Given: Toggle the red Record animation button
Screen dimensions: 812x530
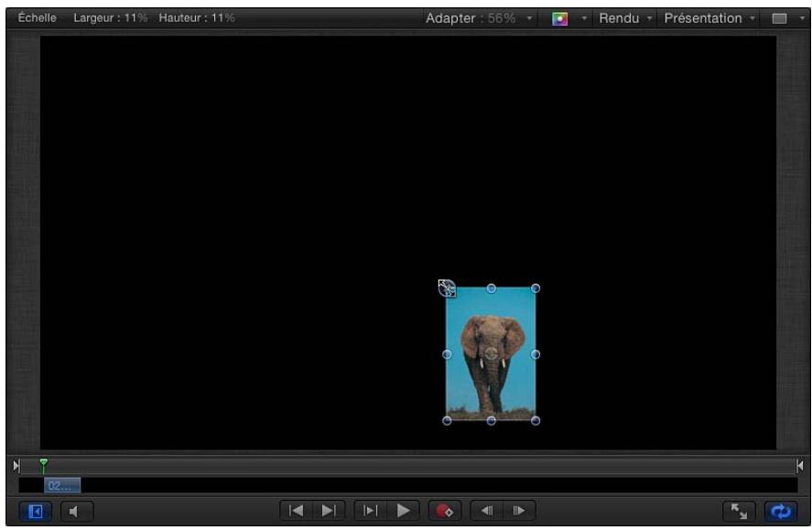Looking at the screenshot, I should tap(445, 511).
